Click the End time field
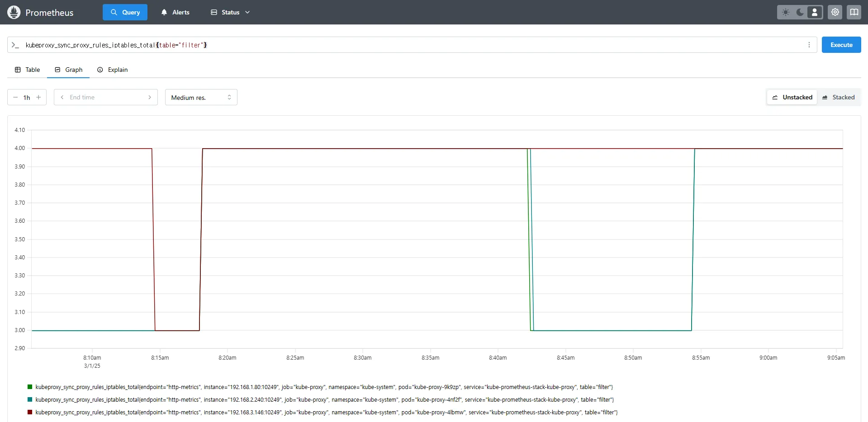Screen dimensions: 868x422 (106, 97)
